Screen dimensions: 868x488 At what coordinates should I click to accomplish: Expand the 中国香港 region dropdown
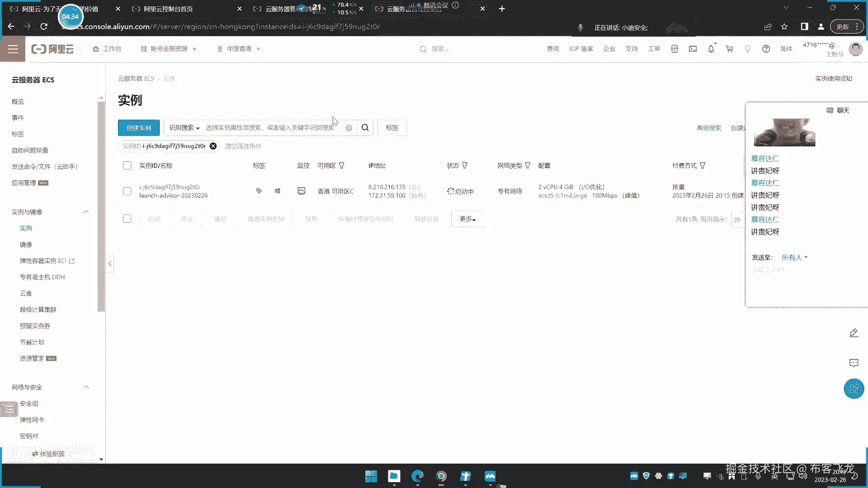[x=239, y=49]
